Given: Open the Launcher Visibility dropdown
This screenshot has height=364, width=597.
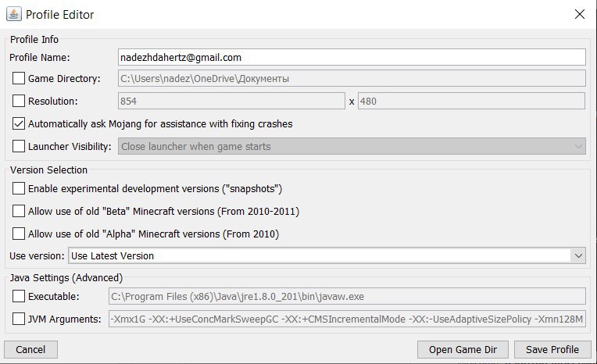Looking at the screenshot, I should click(352, 146).
